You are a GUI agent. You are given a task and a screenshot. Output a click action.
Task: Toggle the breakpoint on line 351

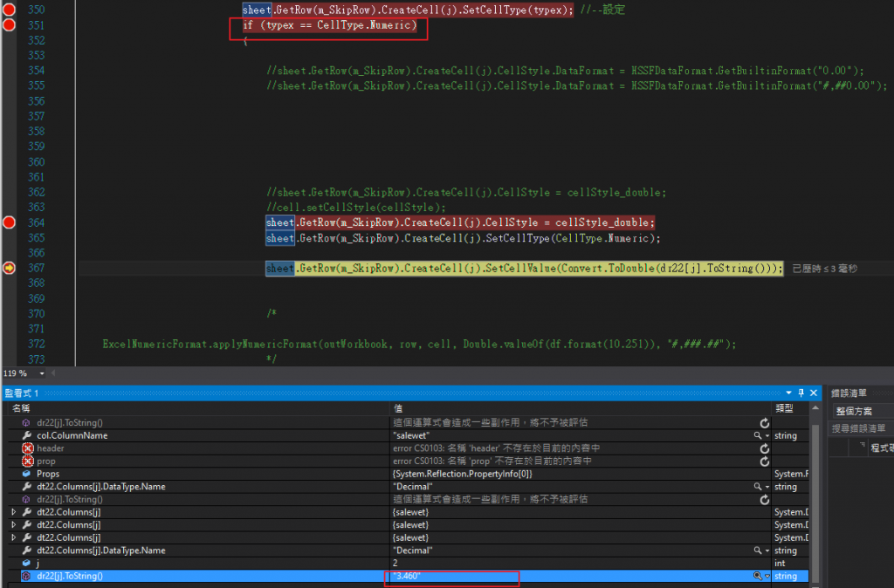point(9,25)
